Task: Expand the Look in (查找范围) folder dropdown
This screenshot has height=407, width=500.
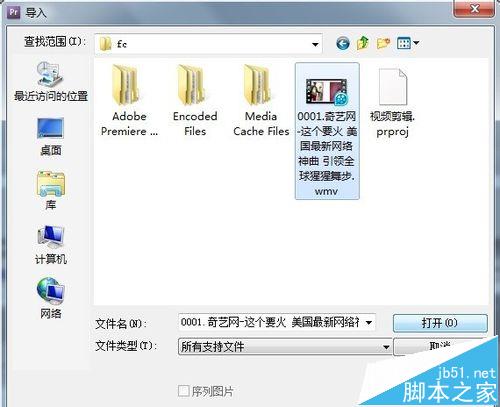Action: coord(315,44)
